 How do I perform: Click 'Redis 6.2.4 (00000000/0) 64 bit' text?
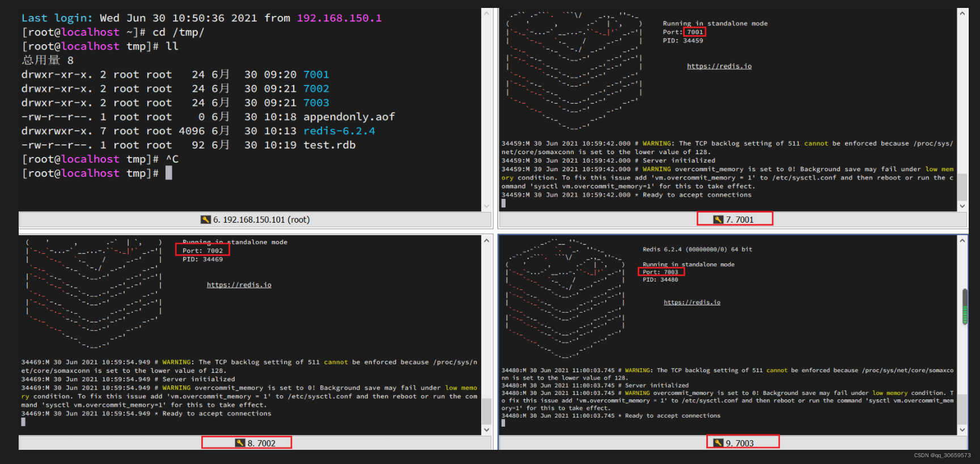point(698,249)
